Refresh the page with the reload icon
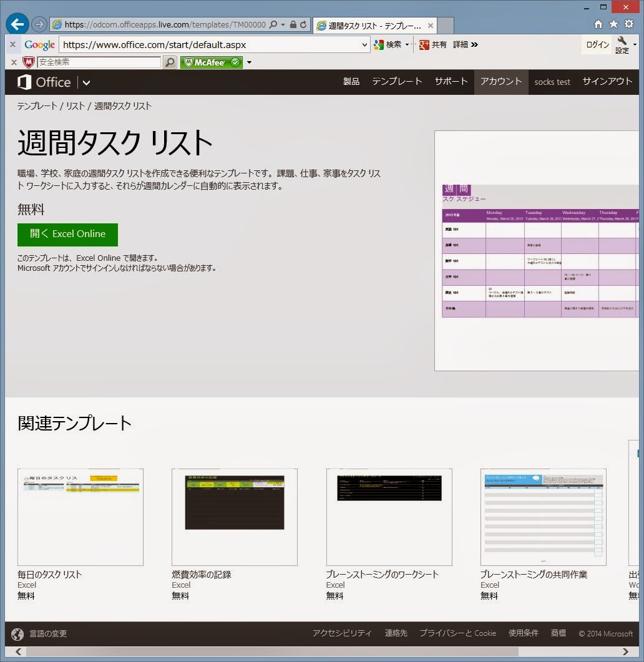Screen dimensions: 644x662 point(303,24)
